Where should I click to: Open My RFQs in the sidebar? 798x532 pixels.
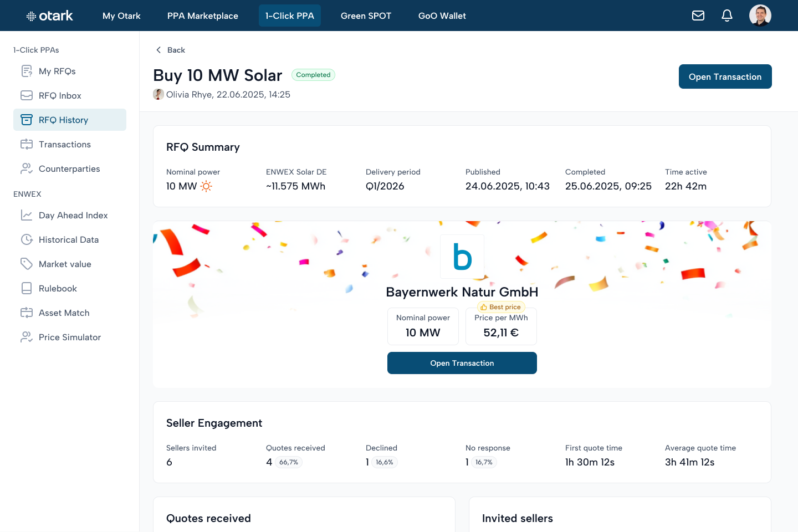pos(70,71)
